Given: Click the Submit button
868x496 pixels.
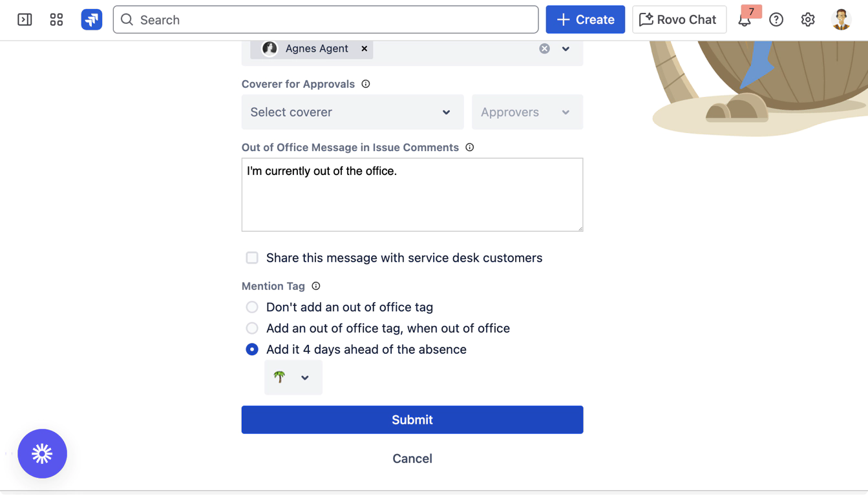Looking at the screenshot, I should pyautogui.click(x=412, y=420).
